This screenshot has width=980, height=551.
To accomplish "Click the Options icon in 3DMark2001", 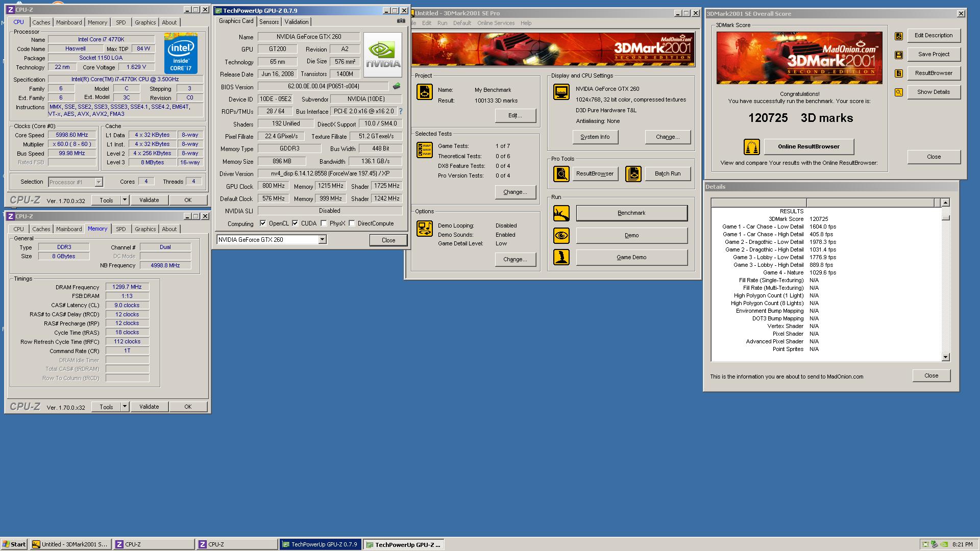I will [424, 228].
